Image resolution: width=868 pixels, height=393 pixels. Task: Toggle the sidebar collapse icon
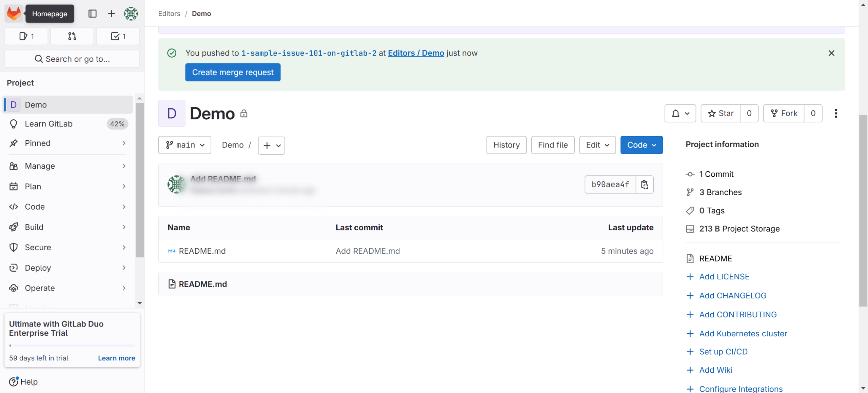tap(92, 14)
